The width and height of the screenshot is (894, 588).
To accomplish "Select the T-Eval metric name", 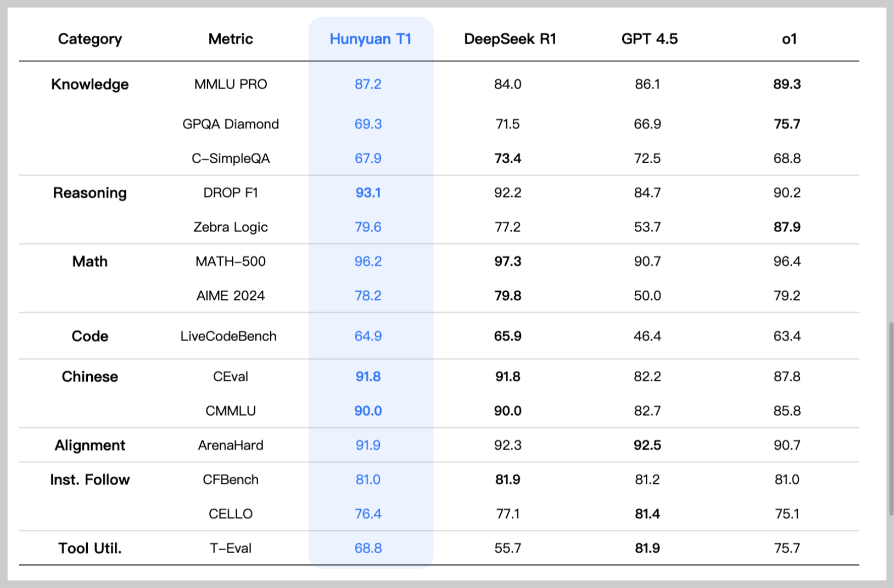I will (x=230, y=548).
